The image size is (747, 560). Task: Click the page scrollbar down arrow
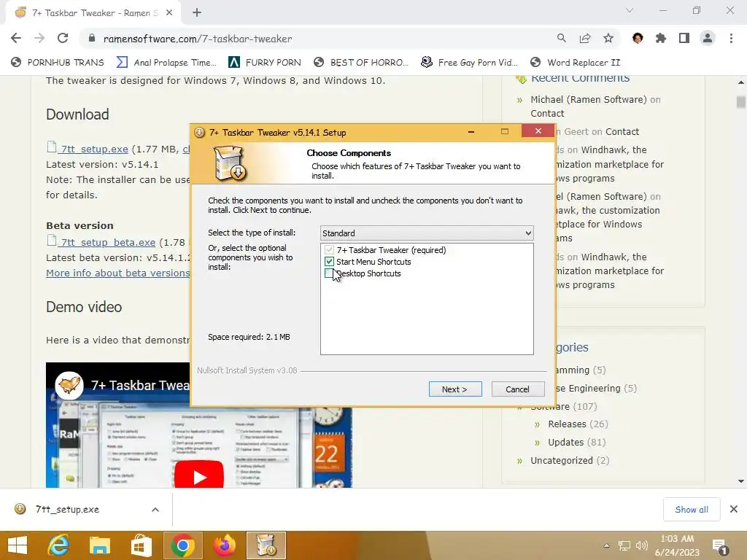click(741, 481)
